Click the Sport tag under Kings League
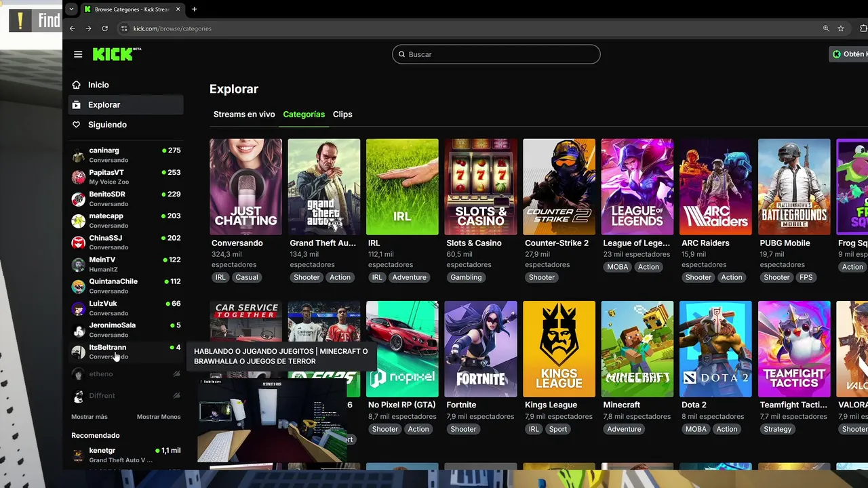The height and width of the screenshot is (488, 868). (558, 429)
